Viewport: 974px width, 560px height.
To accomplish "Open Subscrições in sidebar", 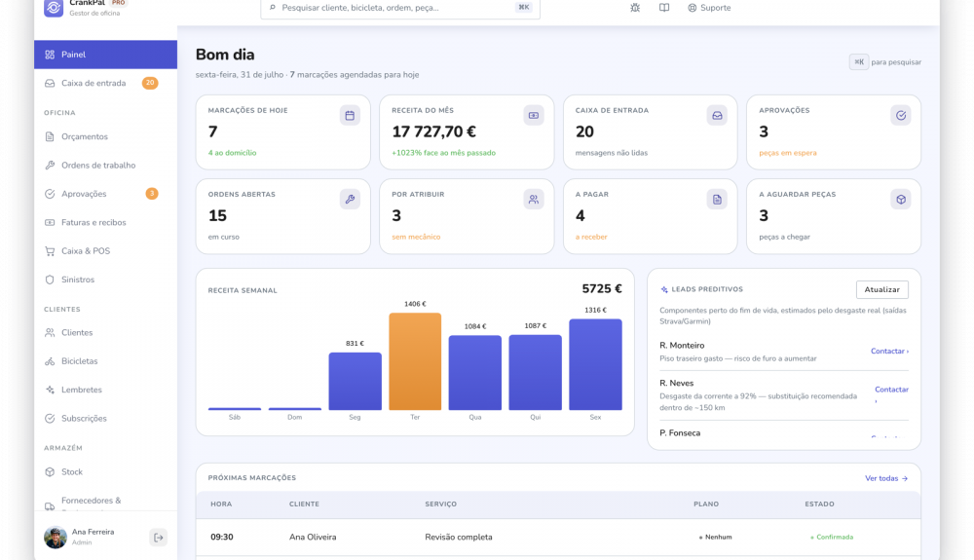I will pyautogui.click(x=105, y=419).
